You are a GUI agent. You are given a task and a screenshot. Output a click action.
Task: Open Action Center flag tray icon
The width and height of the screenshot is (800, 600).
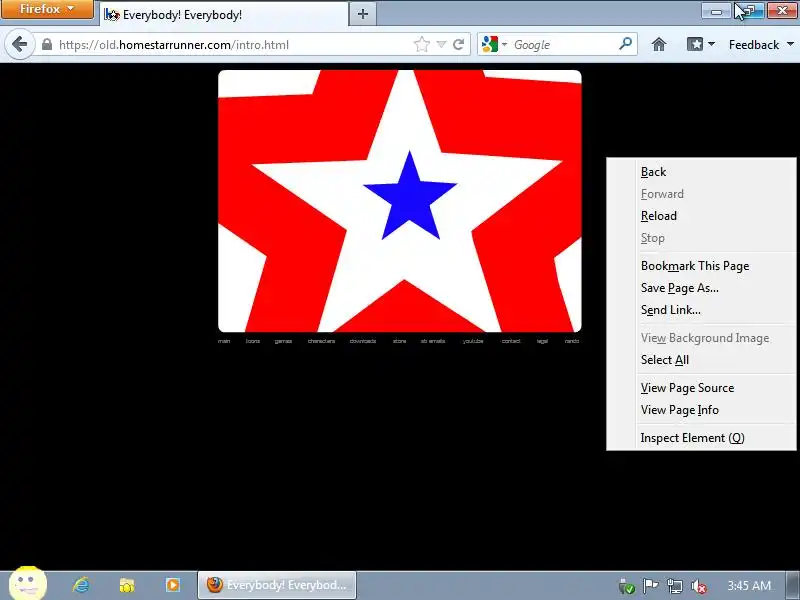650,586
